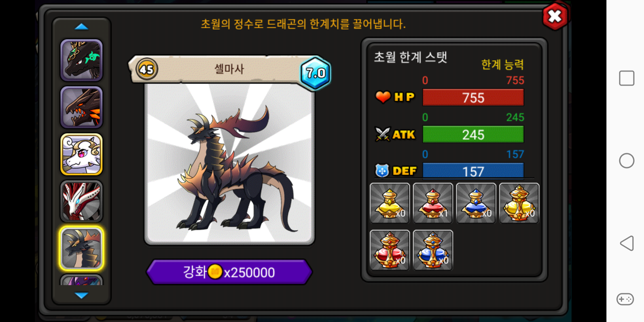Select the large red essence potion

pos(390,250)
